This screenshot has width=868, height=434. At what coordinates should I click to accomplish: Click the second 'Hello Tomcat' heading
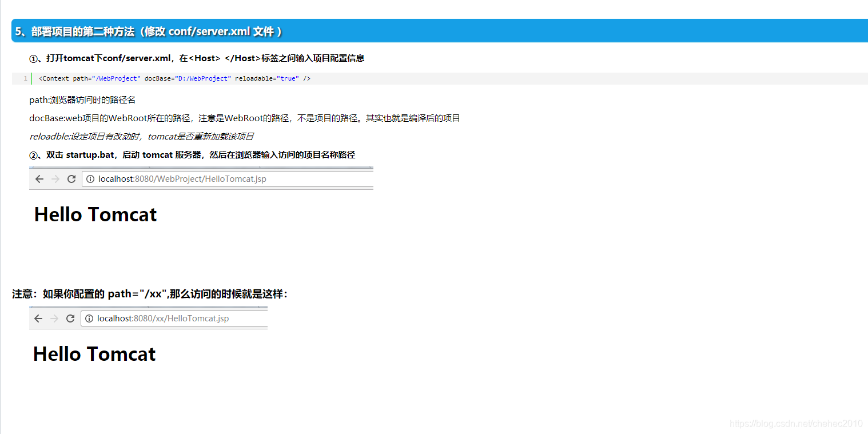click(94, 354)
